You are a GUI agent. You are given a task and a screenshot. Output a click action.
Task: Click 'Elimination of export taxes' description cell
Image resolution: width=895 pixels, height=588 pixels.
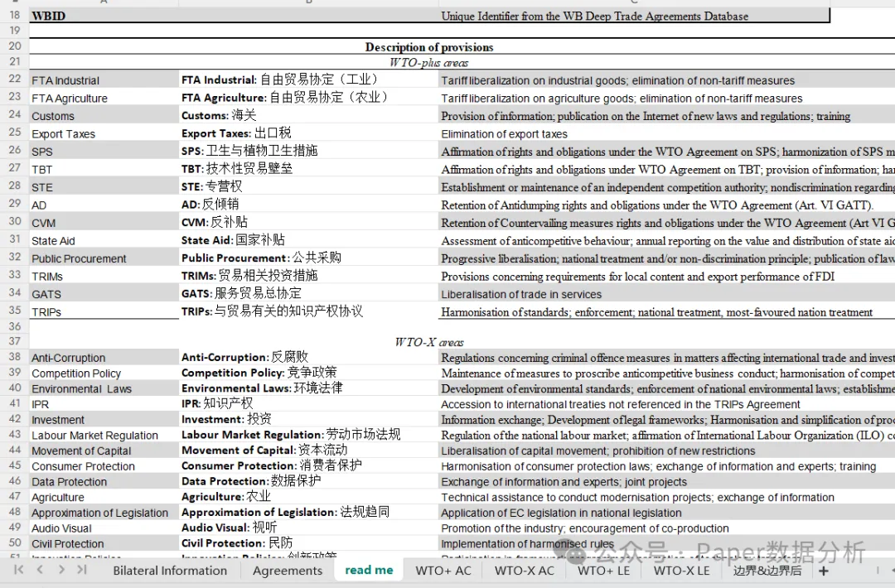(x=666, y=133)
